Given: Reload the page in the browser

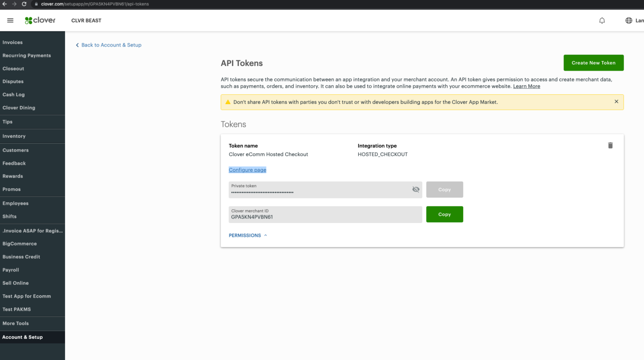Looking at the screenshot, I should 24,4.
